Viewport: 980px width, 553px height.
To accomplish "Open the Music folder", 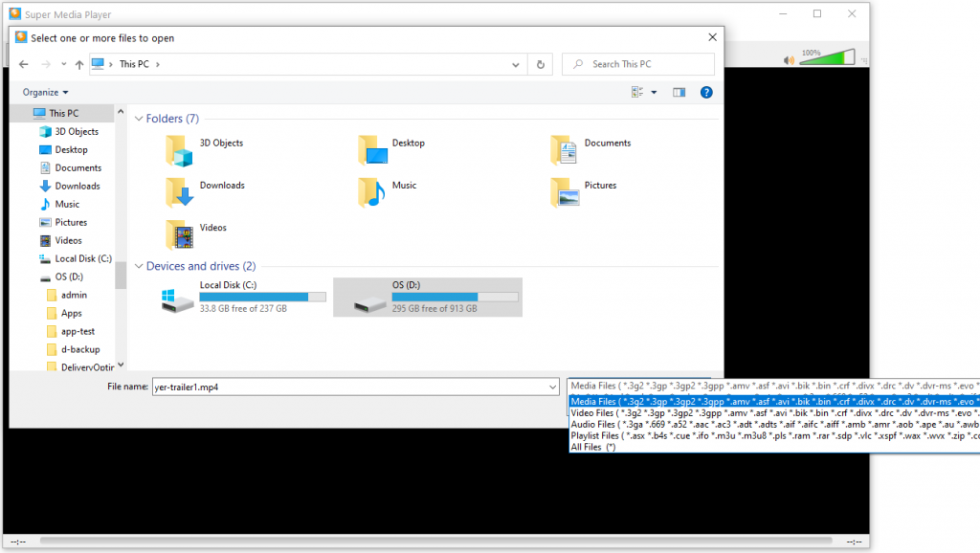I will pyautogui.click(x=373, y=191).
